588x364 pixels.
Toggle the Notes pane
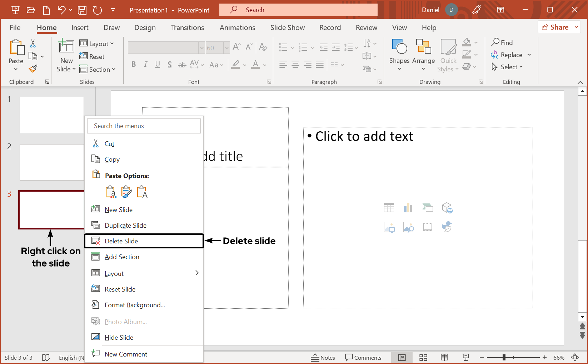pos(323,357)
